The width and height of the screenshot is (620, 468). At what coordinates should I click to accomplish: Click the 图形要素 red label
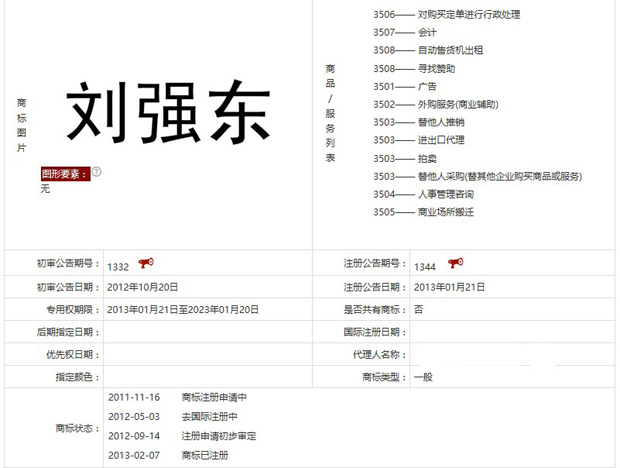click(66, 174)
